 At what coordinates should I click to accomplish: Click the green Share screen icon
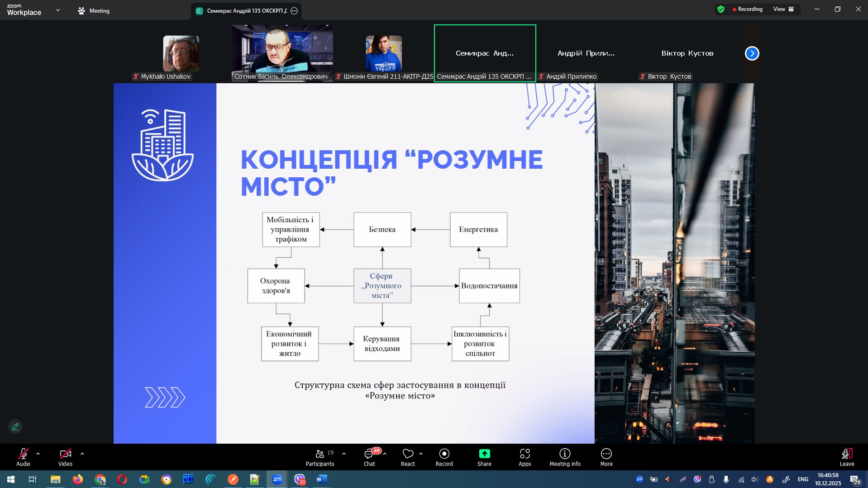484,454
